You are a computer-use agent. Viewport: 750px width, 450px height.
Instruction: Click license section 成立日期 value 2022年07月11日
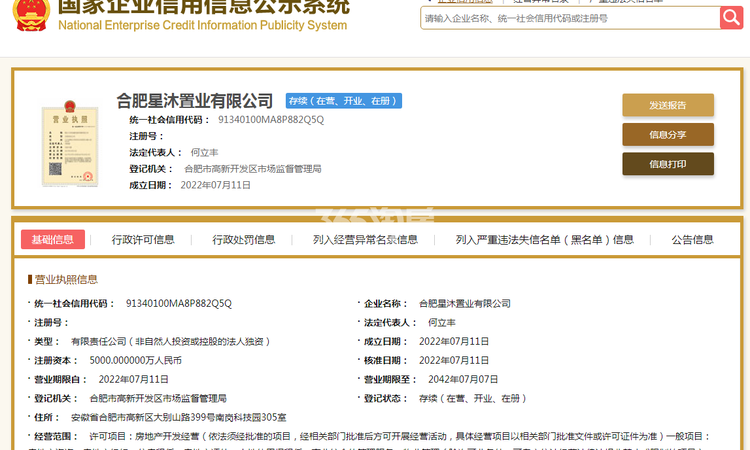click(454, 341)
